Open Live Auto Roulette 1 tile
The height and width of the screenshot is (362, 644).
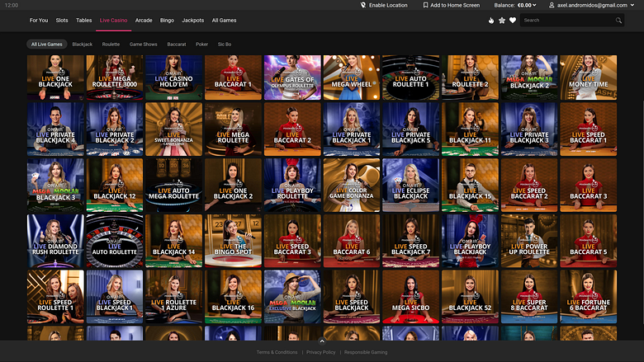point(410,78)
